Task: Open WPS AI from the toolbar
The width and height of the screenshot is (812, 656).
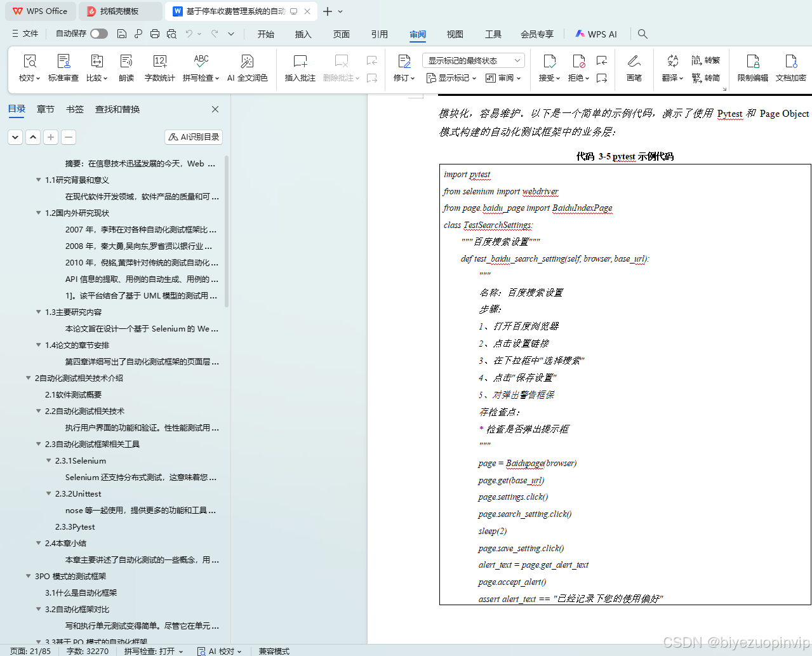Action: [x=596, y=34]
